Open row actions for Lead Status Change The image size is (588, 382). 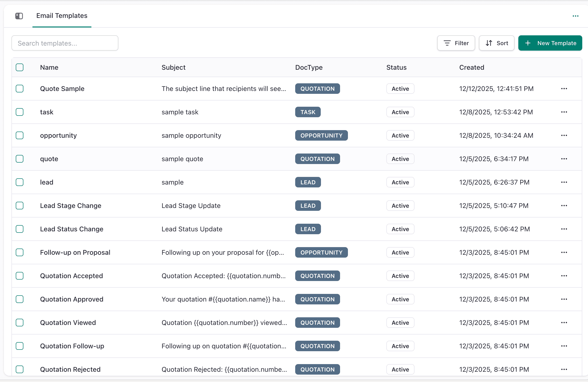pos(564,229)
